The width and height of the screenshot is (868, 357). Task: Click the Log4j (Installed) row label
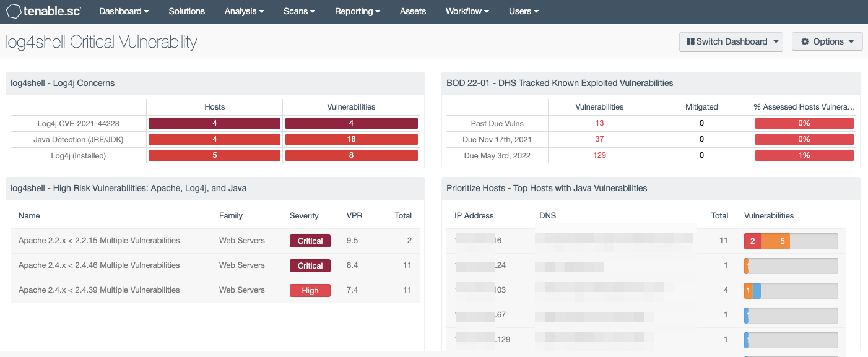tap(79, 155)
